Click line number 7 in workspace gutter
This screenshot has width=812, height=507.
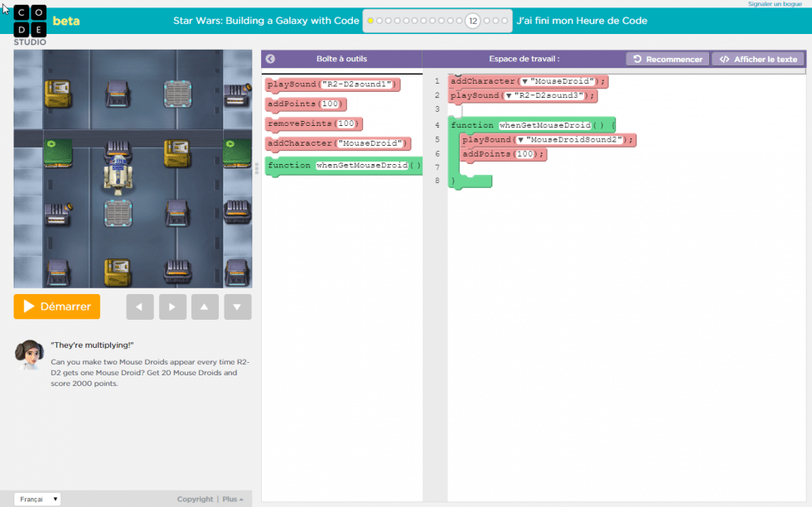tap(437, 167)
